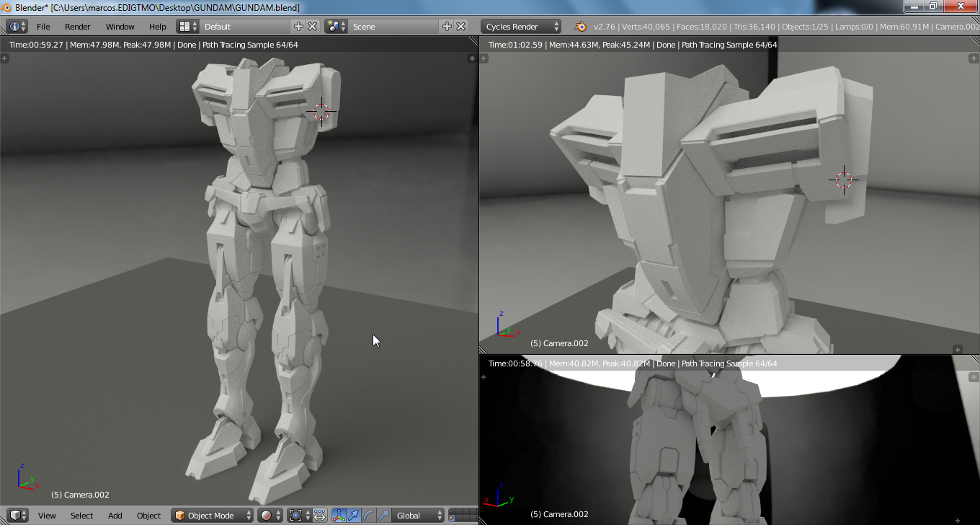Open the Object Mode dropdown
The width and height of the screenshot is (980, 525).
point(213,516)
